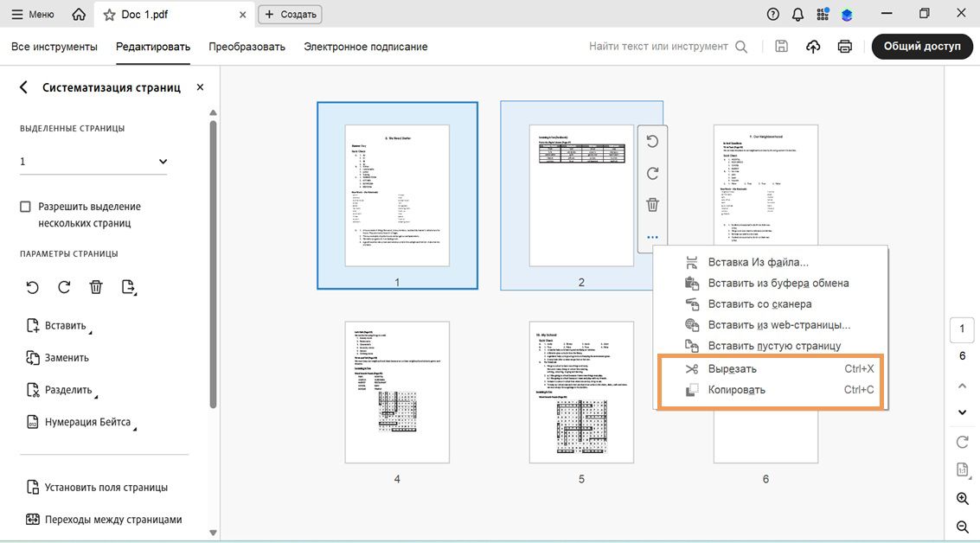The height and width of the screenshot is (543, 980).
Task: Select page 4 thumbnail
Action: tap(397, 393)
